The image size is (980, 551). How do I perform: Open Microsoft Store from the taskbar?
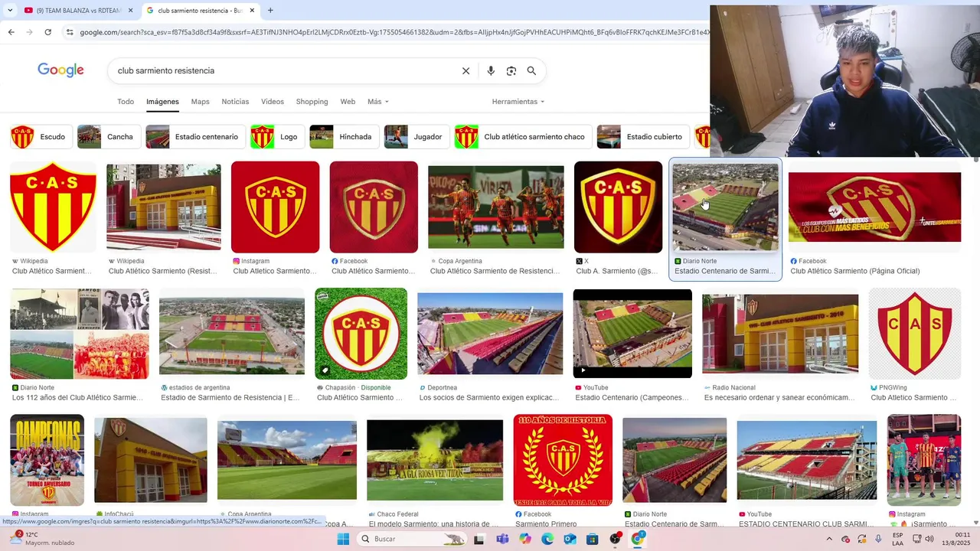coord(592,539)
